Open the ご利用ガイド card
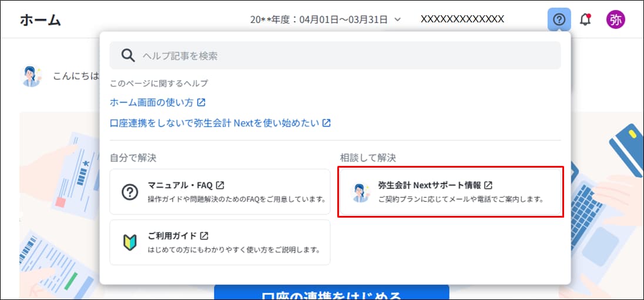The height and width of the screenshot is (300, 644). pyautogui.click(x=220, y=242)
